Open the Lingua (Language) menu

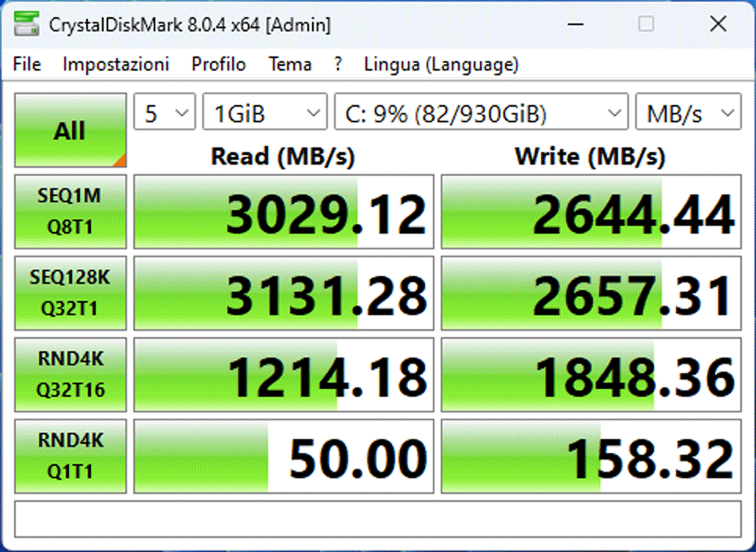tap(442, 64)
